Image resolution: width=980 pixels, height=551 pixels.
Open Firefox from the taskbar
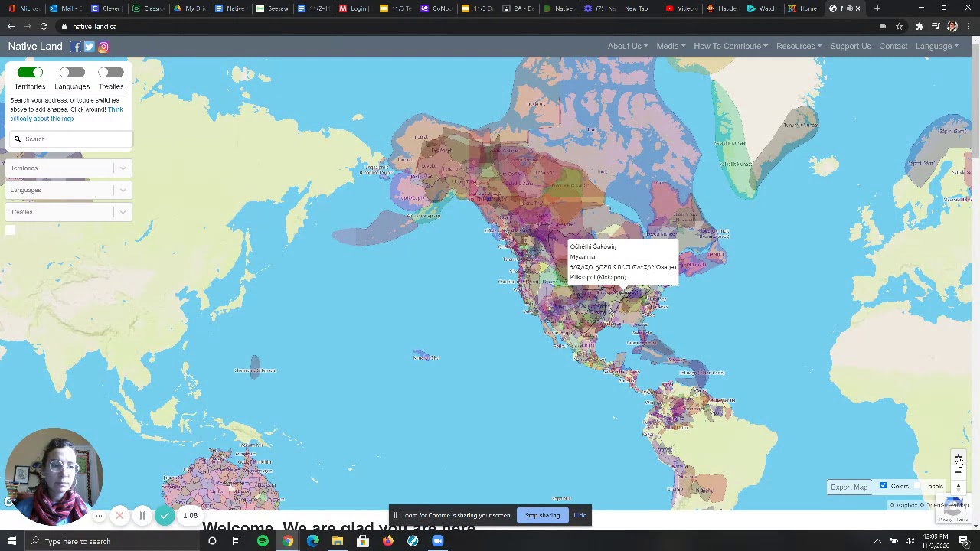click(387, 541)
